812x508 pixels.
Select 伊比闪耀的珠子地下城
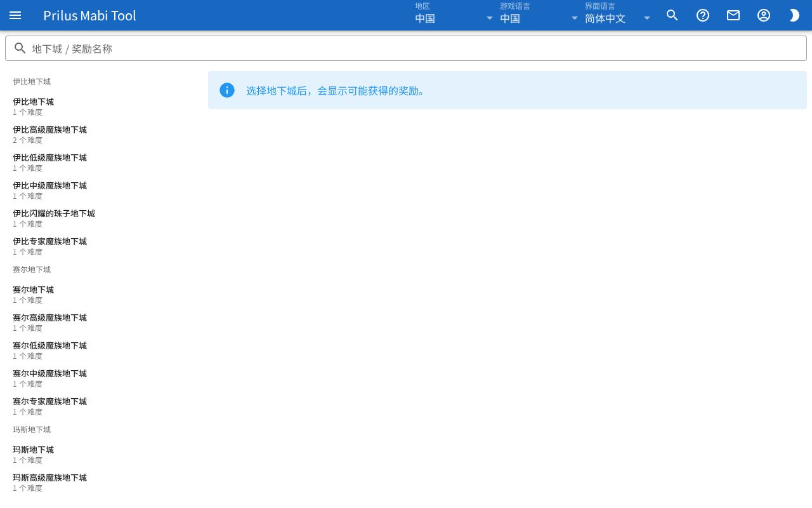[101, 218]
